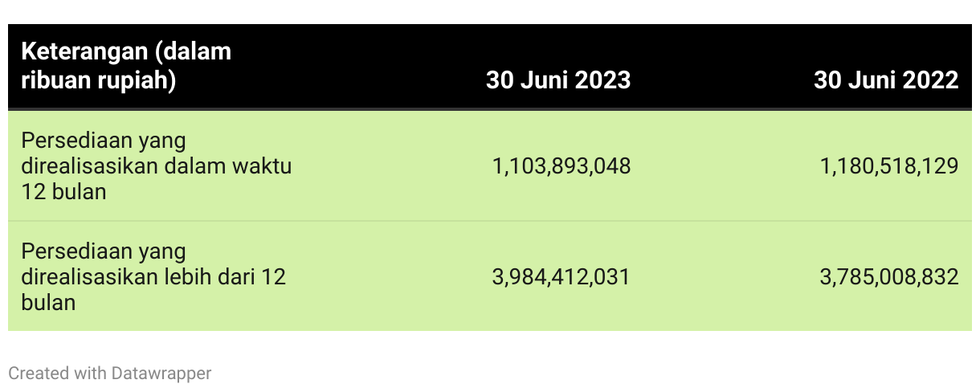Click 'Persediaan yang' in the second data row
The image size is (980, 392).
tap(104, 251)
